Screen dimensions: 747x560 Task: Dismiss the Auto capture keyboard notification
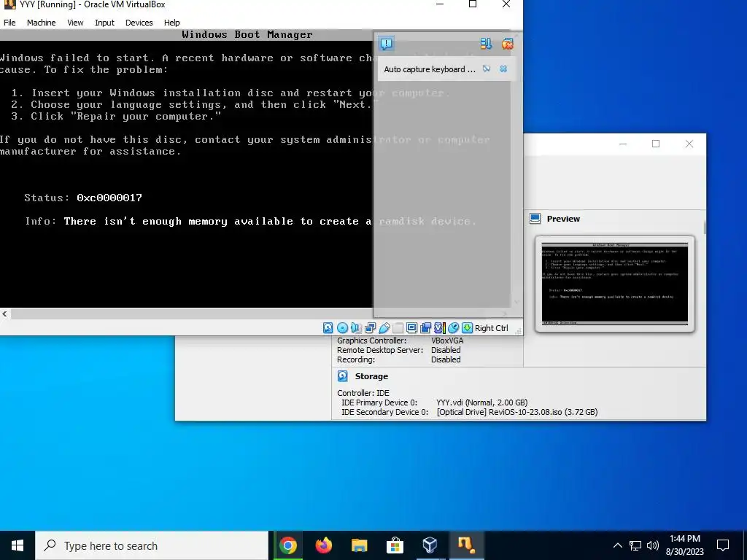503,69
